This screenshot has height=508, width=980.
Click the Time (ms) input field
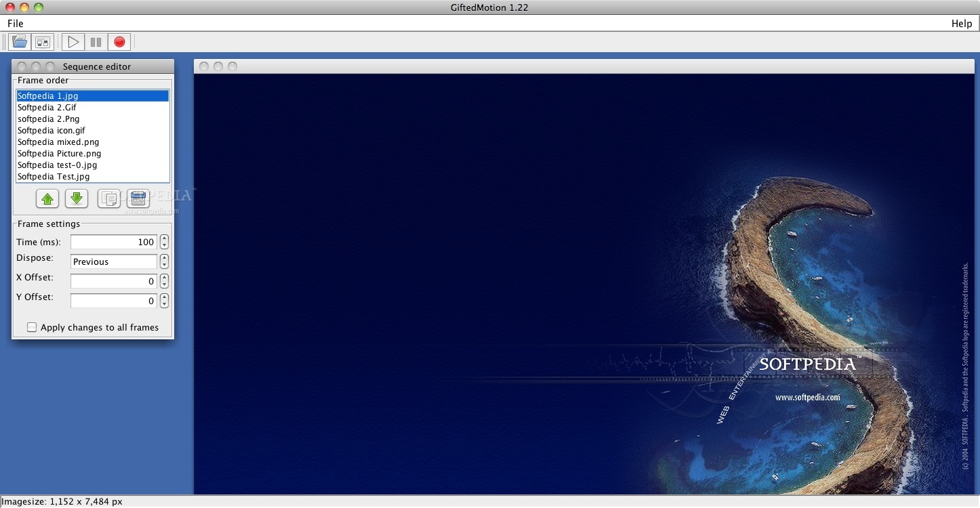coord(113,242)
